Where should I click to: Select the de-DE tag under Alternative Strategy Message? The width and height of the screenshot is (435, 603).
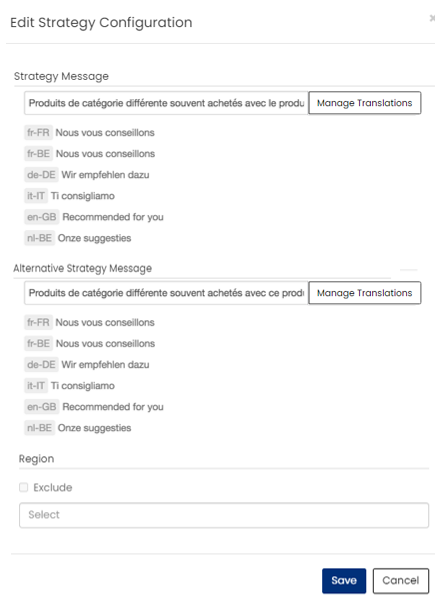(41, 365)
